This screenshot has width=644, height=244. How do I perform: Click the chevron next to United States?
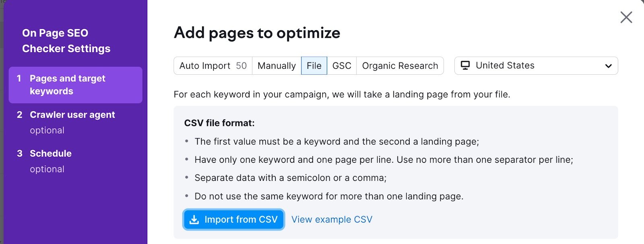coord(608,66)
